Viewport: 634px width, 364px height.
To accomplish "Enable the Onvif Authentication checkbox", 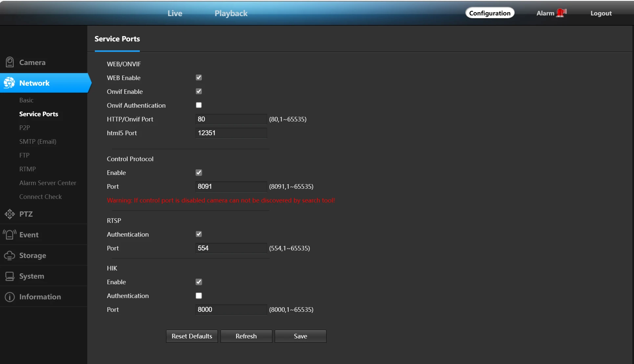I will coord(199,105).
